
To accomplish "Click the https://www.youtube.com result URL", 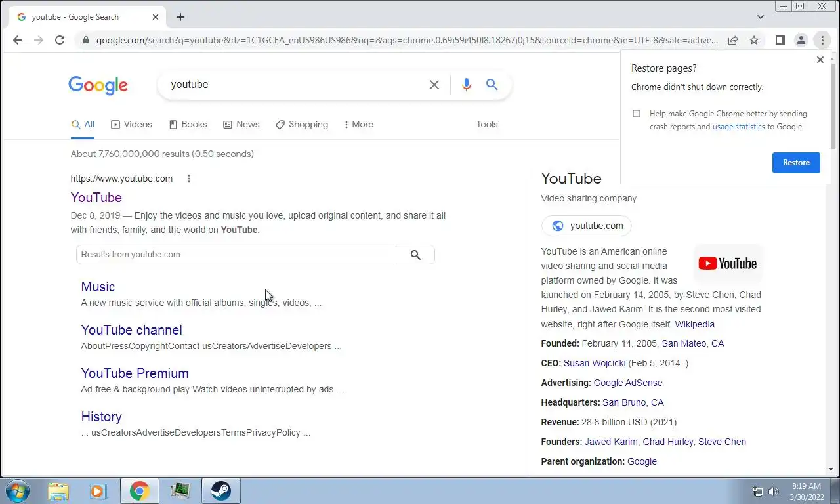I will pyautogui.click(x=121, y=178).
